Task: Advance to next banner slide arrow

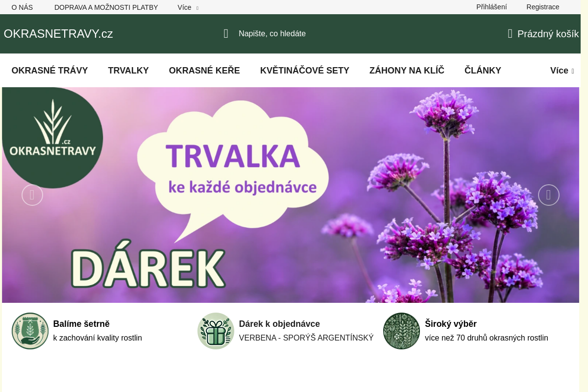Action: pyautogui.click(x=549, y=195)
